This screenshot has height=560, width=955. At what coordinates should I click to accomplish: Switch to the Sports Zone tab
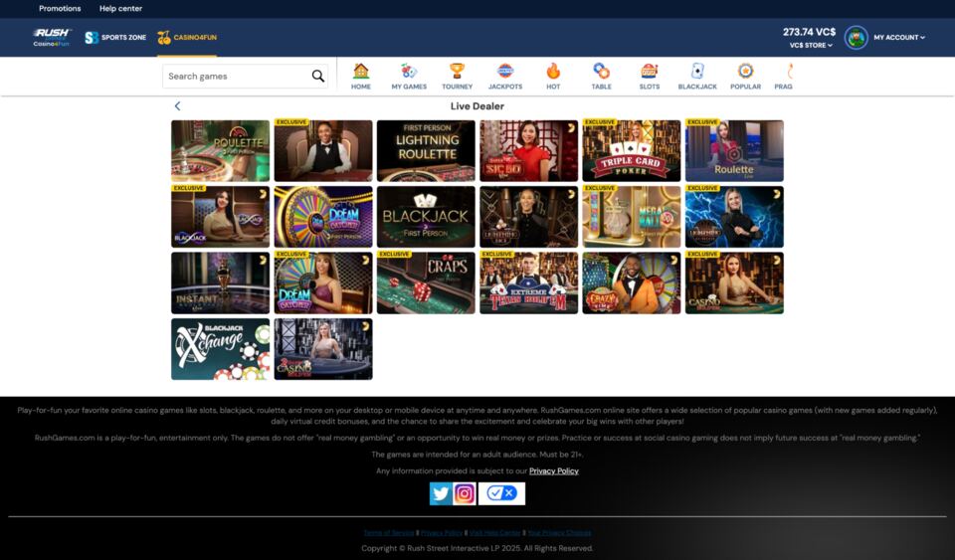point(115,38)
